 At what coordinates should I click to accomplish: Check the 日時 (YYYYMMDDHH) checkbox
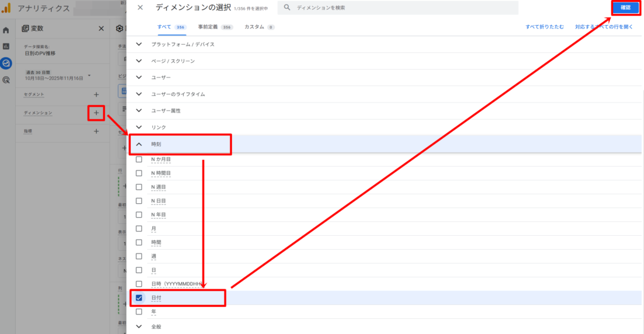139,284
